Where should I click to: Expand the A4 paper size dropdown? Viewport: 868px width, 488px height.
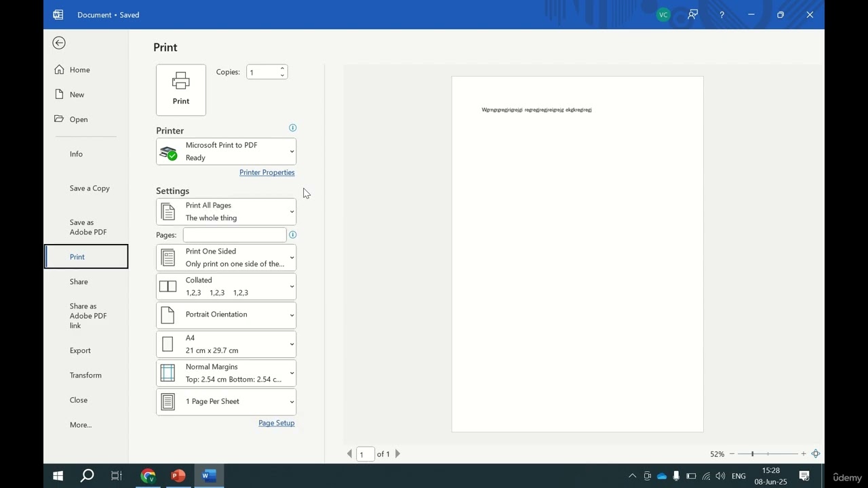[226, 344]
